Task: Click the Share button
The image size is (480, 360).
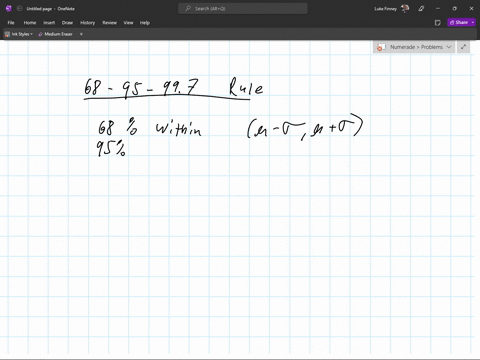Action: coord(459,22)
